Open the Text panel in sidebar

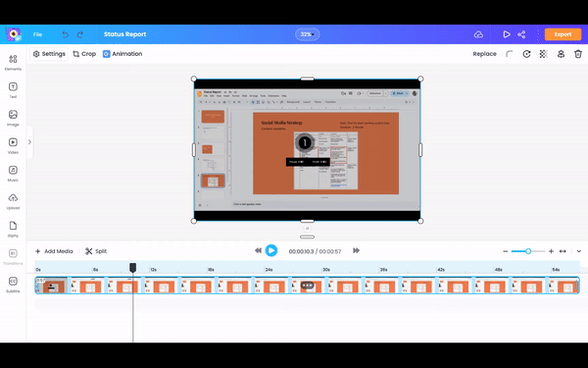[13, 90]
